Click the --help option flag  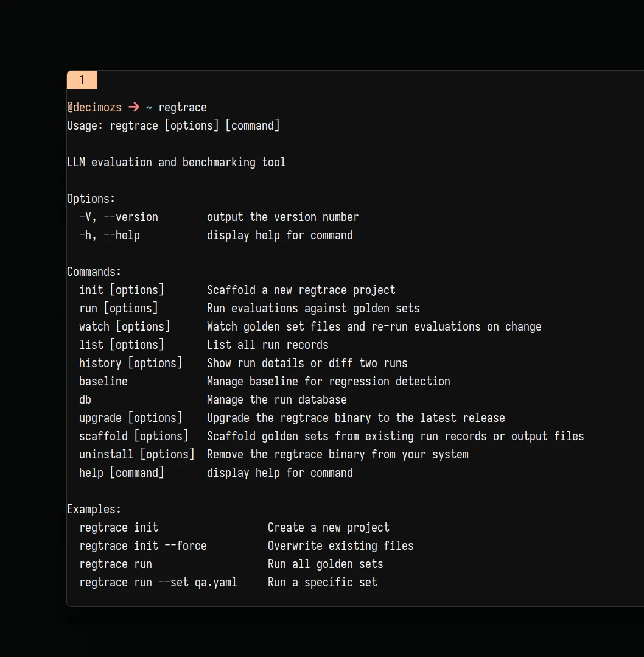[x=122, y=236]
